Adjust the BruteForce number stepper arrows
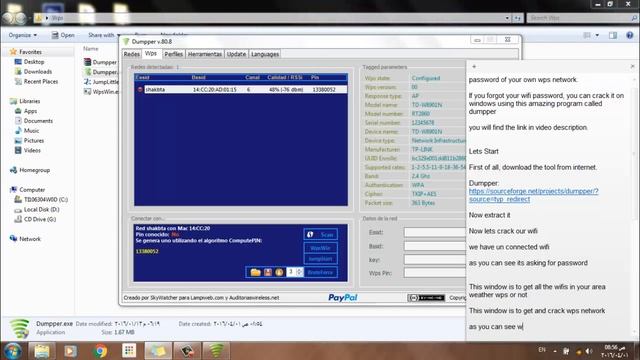The height and width of the screenshot is (360, 640). (300, 272)
